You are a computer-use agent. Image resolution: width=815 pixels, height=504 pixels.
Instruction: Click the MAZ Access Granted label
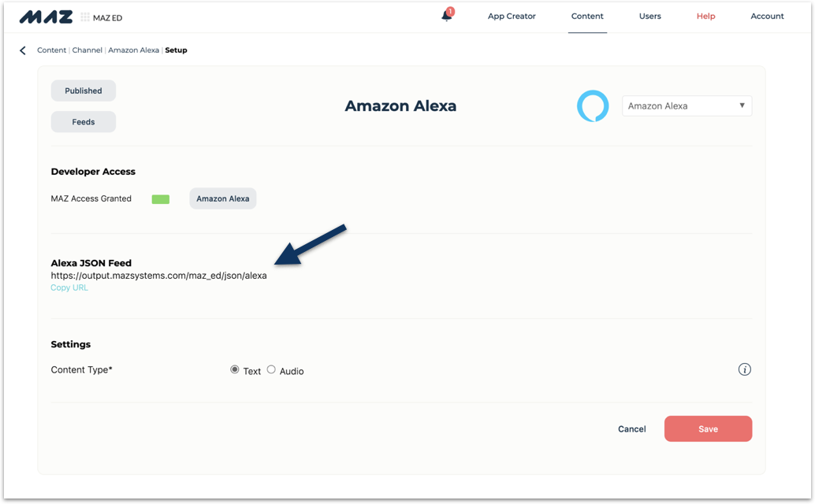[91, 198]
